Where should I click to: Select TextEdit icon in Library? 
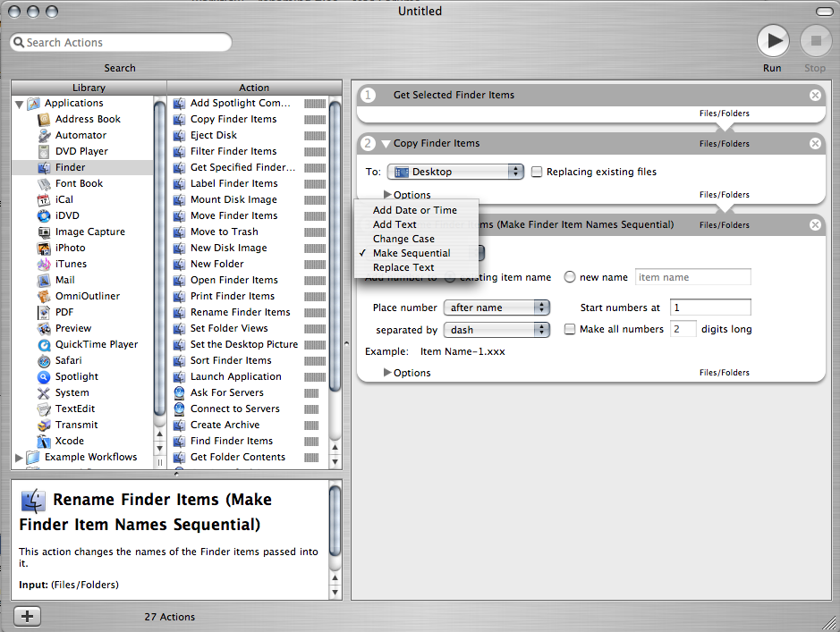click(x=44, y=409)
